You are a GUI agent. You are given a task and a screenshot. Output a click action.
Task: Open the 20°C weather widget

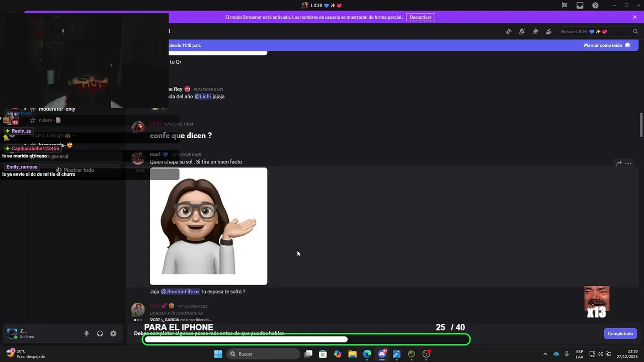click(26, 354)
